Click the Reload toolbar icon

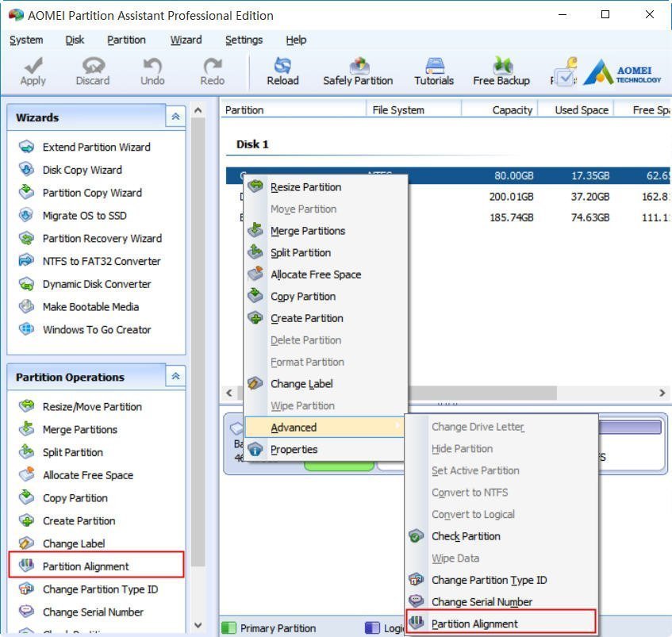click(283, 65)
